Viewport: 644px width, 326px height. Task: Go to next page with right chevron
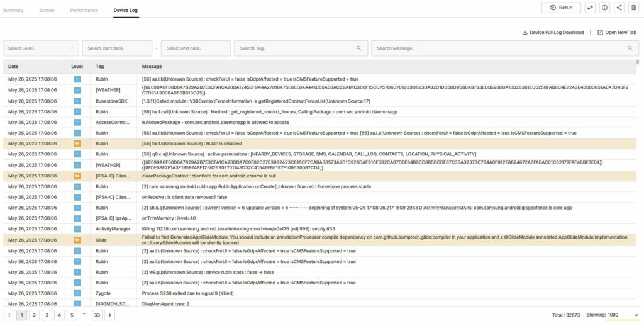coord(109,315)
